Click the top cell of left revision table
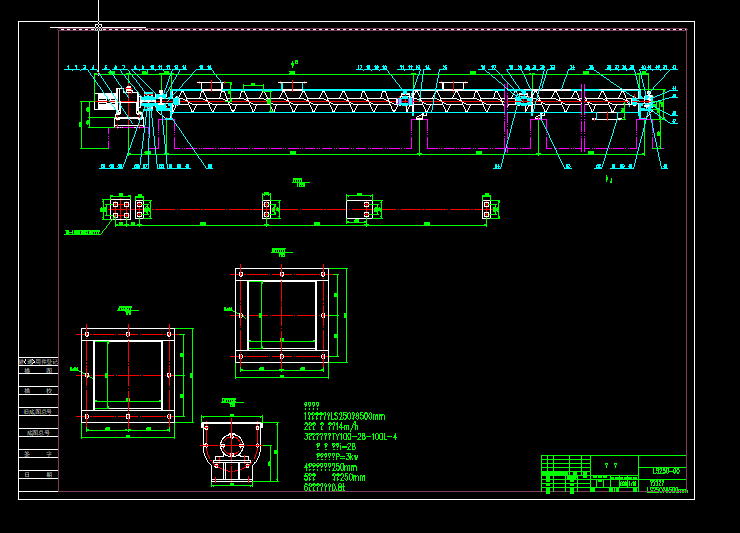740x533 pixels. (x=38, y=361)
